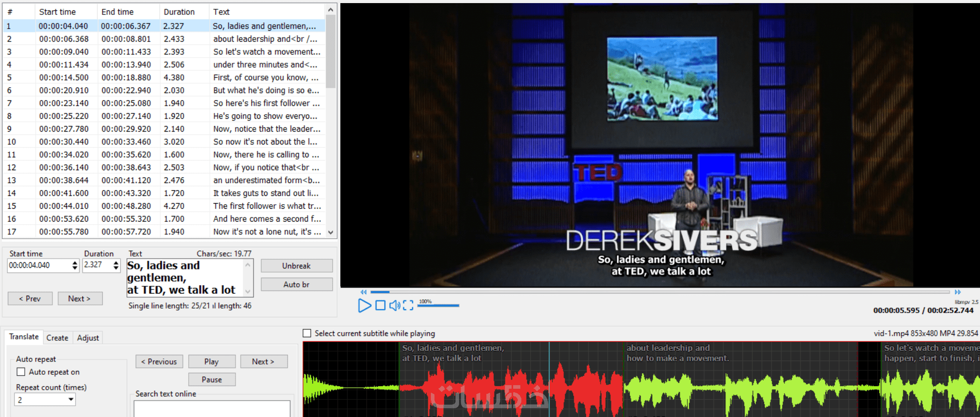
Task: Sort by the Duration column header
Action: 184,12
